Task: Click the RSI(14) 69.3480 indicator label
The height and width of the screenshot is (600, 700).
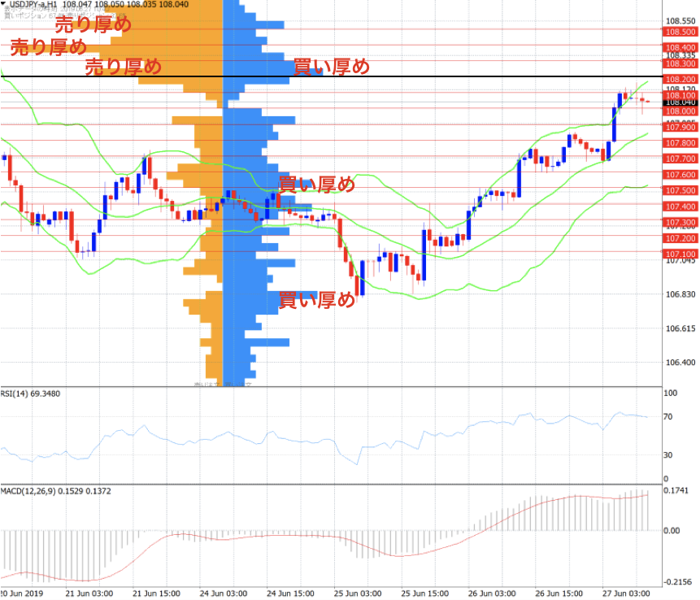Action: 30,393
